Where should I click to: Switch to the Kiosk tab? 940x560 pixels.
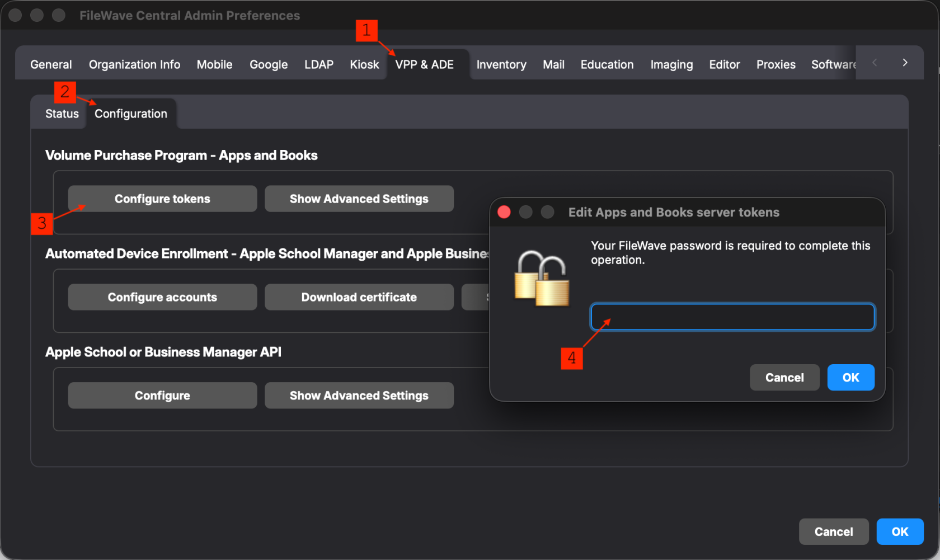pos(364,64)
